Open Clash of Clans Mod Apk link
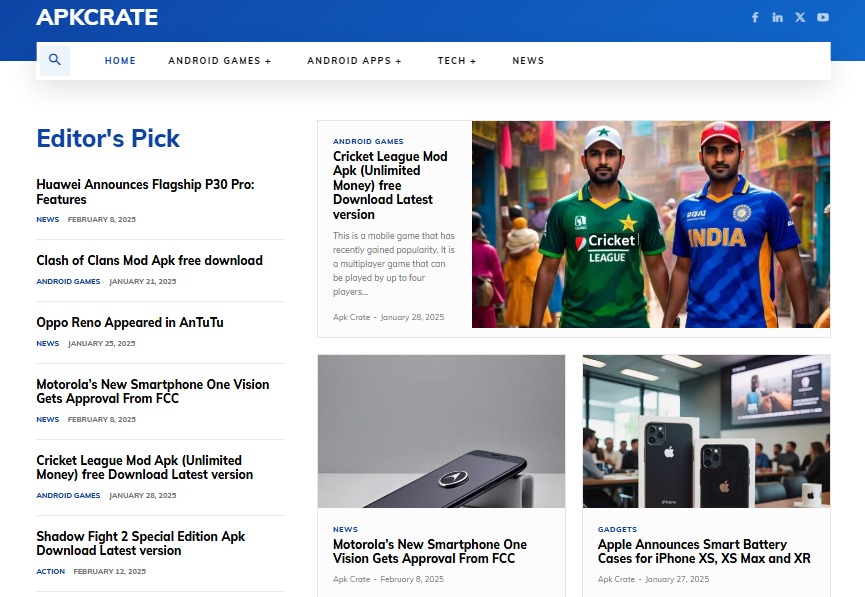865x597 pixels. tap(149, 261)
